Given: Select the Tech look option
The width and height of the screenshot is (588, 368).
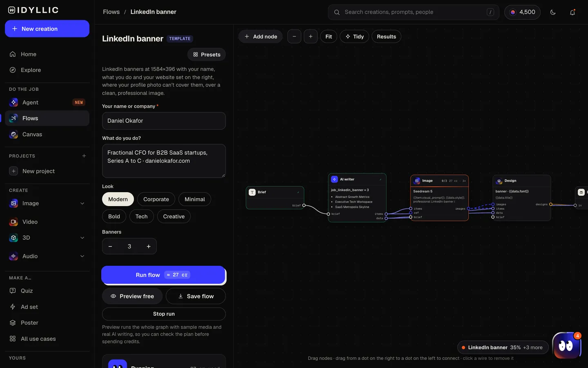Looking at the screenshot, I should coord(142,216).
